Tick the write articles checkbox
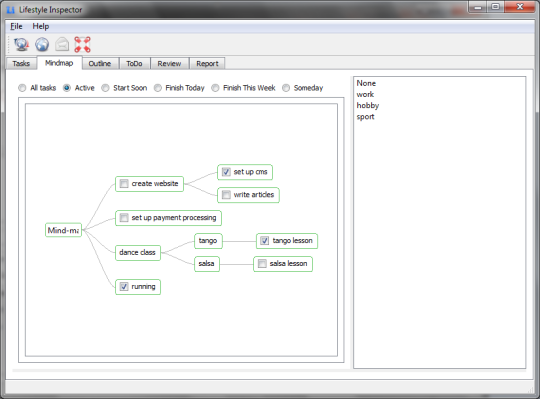This screenshot has width=540, height=399. 226,195
